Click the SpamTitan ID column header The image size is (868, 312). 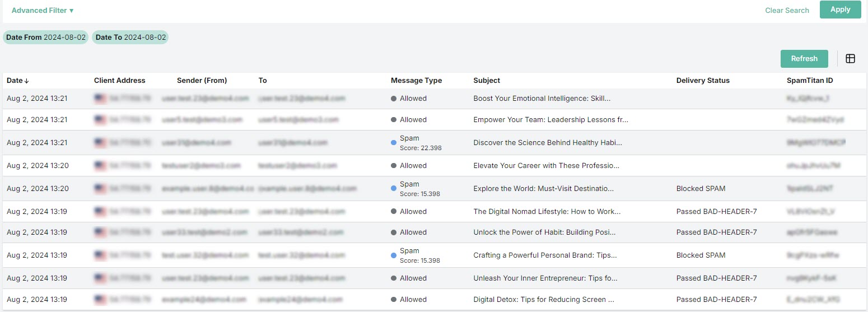tap(810, 81)
